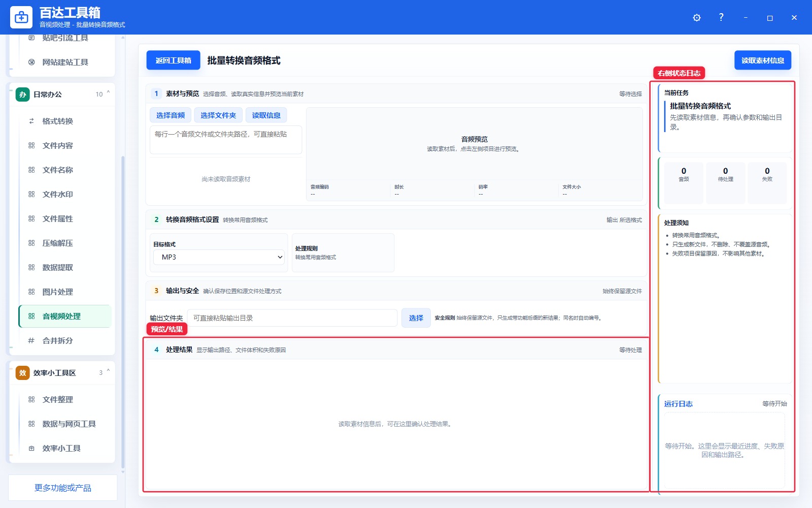Click grid icon next to 数据提取
The height and width of the screenshot is (508, 812).
tap(31, 267)
